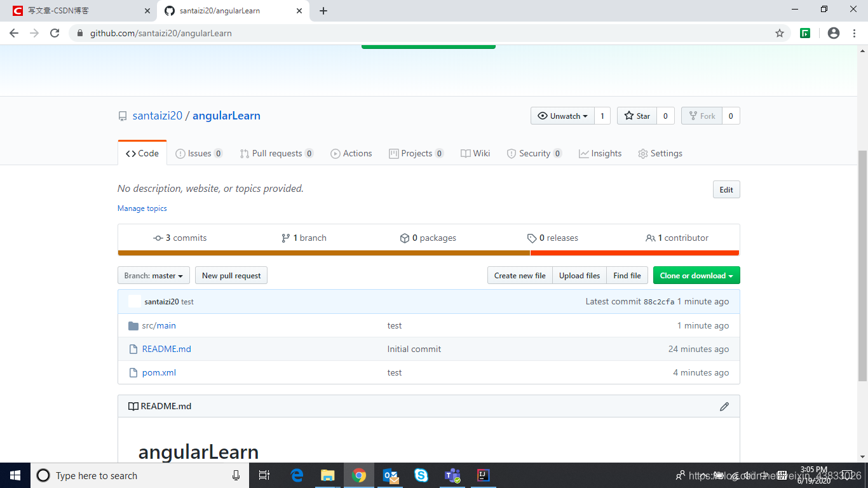Viewport: 868px width, 488px height.
Task: Click the page vertical scrollbar
Action: coord(862,267)
